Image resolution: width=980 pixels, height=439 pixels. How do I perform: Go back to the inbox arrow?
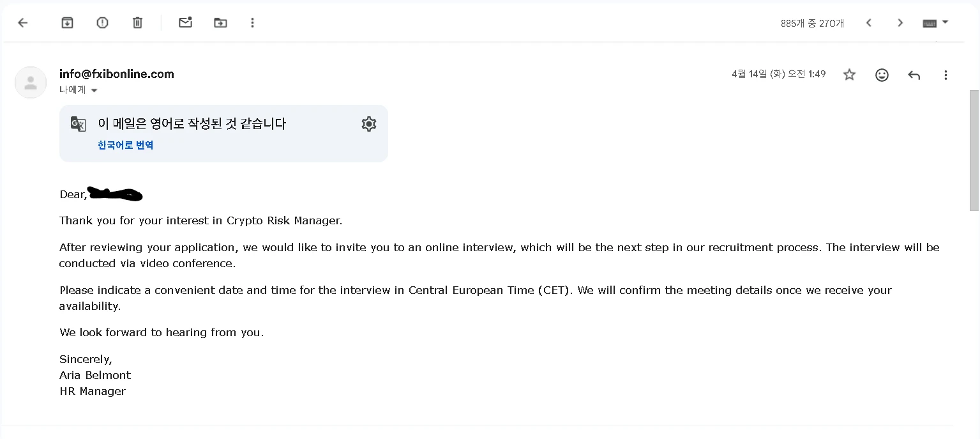23,23
